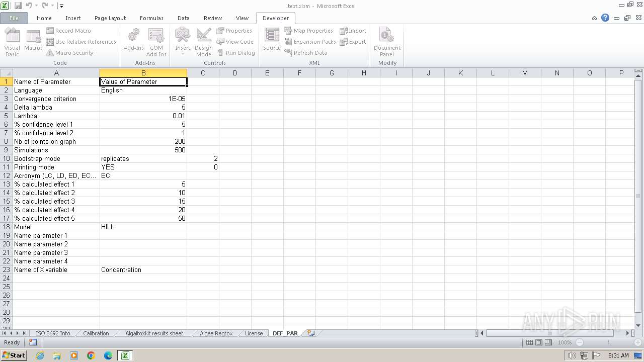Switch to Page Break Preview
The image size is (644, 362).
coord(548,342)
